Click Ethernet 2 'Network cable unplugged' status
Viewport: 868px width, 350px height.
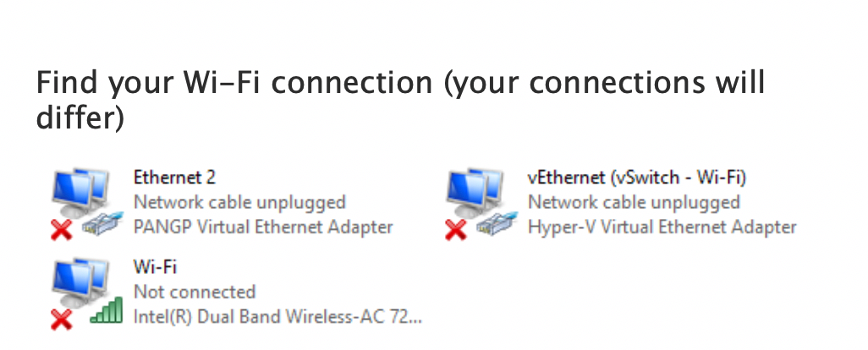[x=239, y=203]
